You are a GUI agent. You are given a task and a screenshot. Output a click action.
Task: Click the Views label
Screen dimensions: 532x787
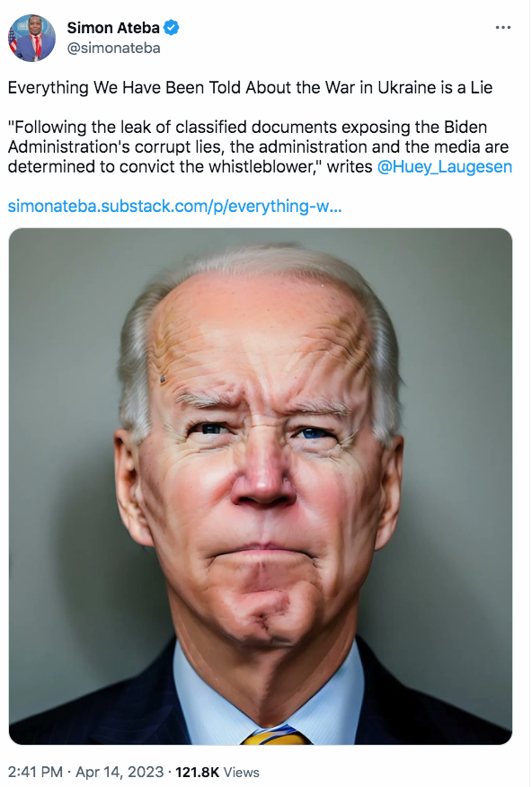click(x=242, y=772)
